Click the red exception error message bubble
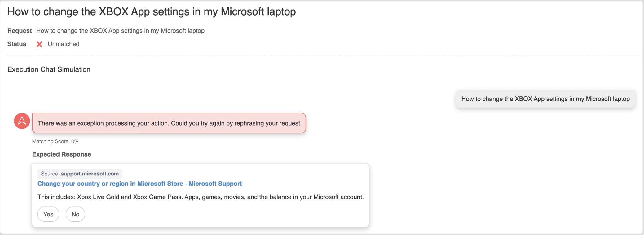Image resolution: width=644 pixels, height=235 pixels. pos(169,123)
